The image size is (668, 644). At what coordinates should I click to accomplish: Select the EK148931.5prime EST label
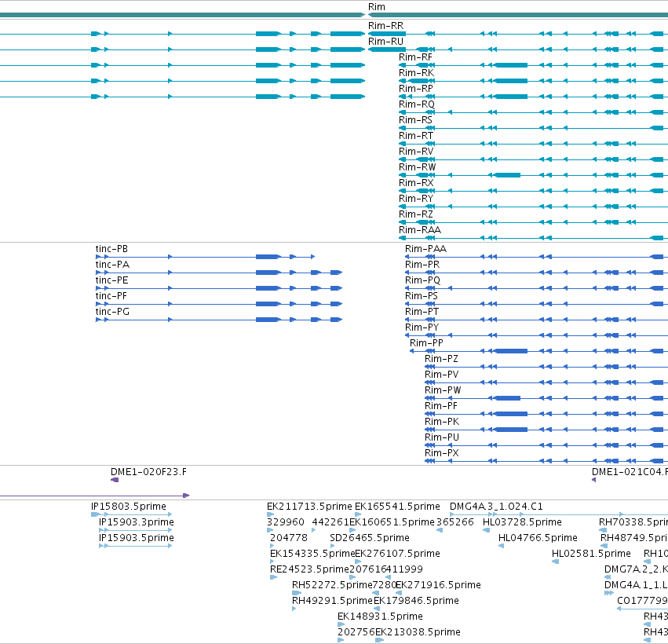[380, 617]
